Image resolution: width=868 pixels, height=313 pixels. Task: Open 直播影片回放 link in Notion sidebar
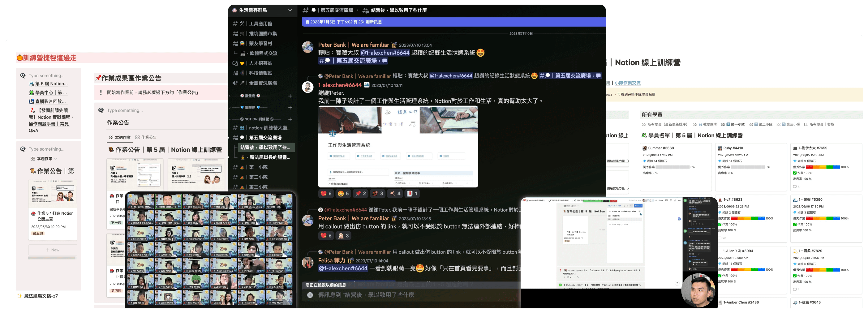[48, 101]
